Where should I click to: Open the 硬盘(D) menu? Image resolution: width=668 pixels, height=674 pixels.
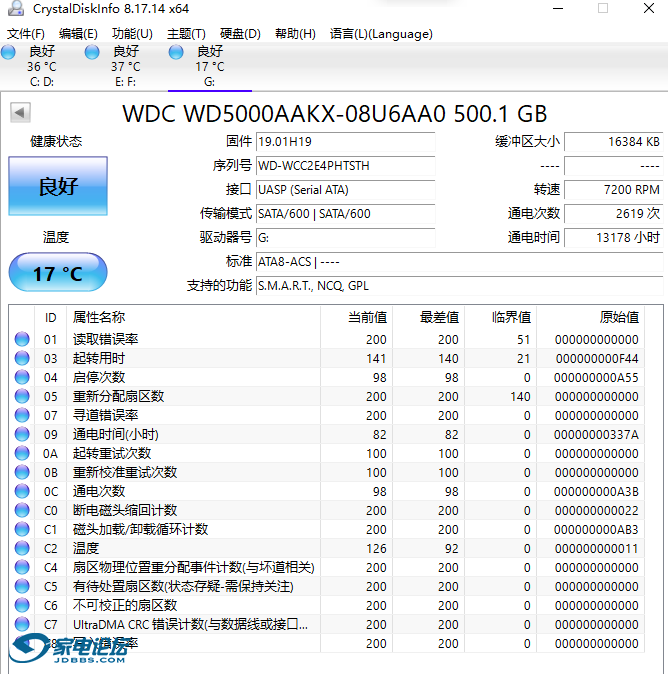pyautogui.click(x=240, y=34)
